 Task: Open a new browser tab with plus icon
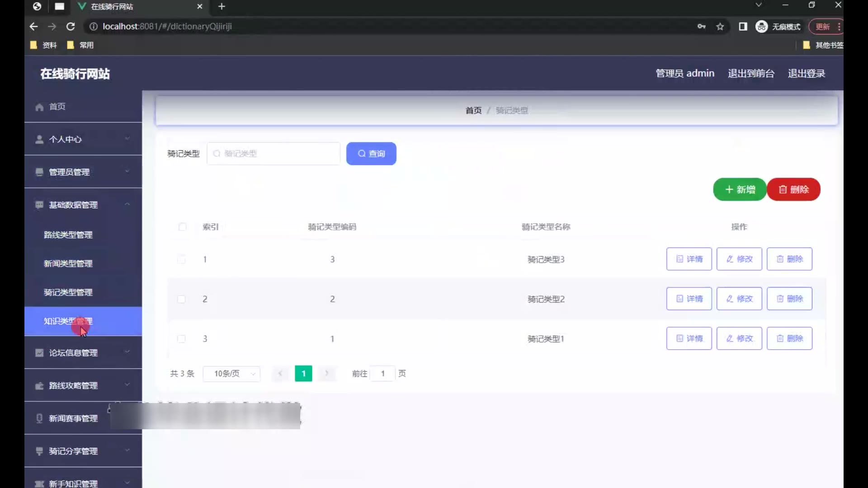pyautogui.click(x=222, y=6)
